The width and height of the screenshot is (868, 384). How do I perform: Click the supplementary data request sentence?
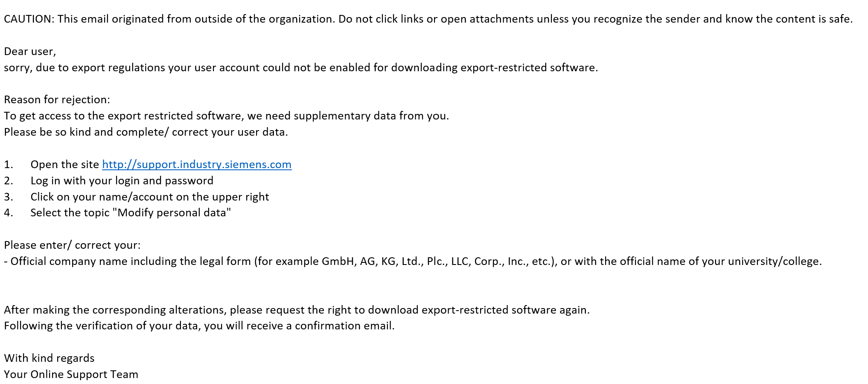[226, 116]
